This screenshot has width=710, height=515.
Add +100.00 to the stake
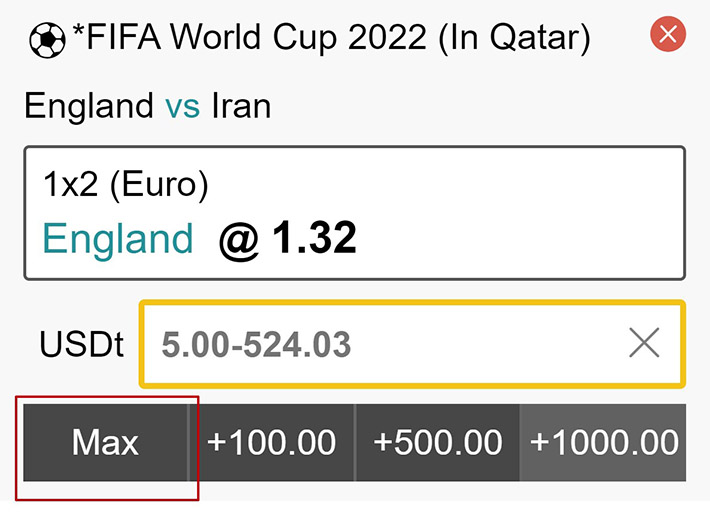(271, 442)
